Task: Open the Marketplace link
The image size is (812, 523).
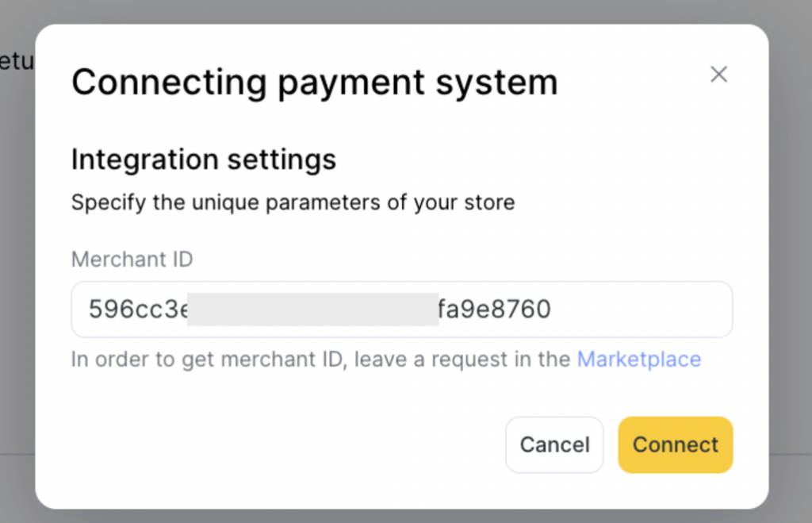Action: tap(638, 360)
